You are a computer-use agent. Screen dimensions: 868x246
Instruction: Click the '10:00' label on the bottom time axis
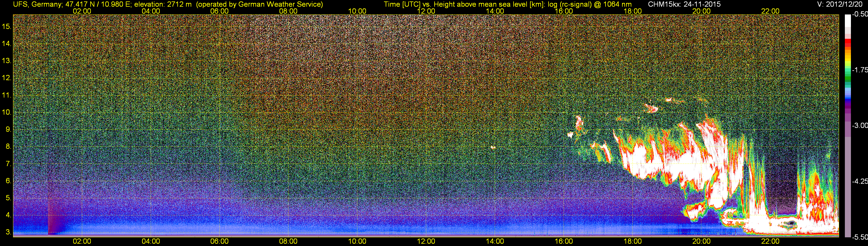pos(357,241)
